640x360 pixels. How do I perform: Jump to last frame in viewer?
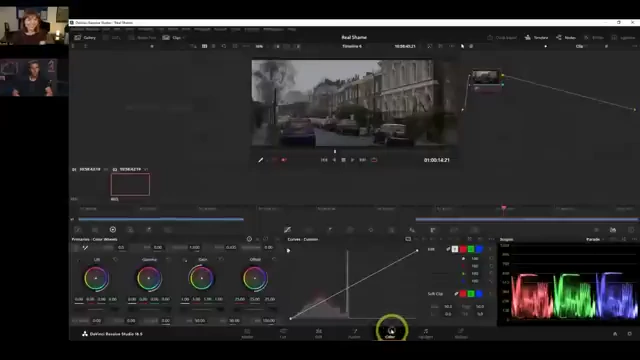coord(362,160)
